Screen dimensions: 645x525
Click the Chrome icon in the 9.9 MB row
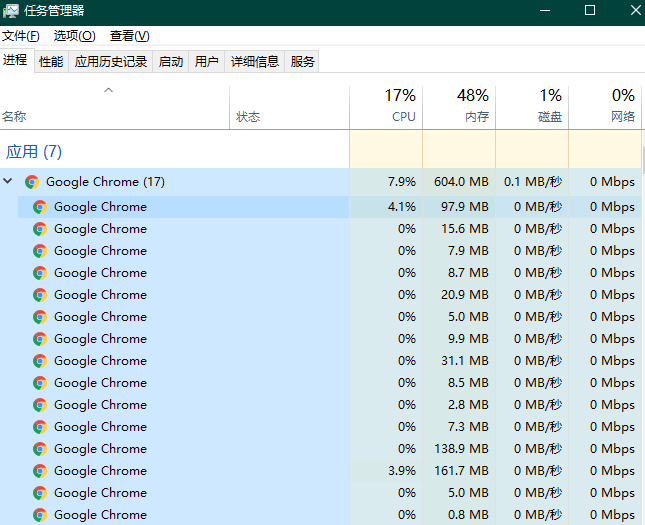click(x=40, y=339)
